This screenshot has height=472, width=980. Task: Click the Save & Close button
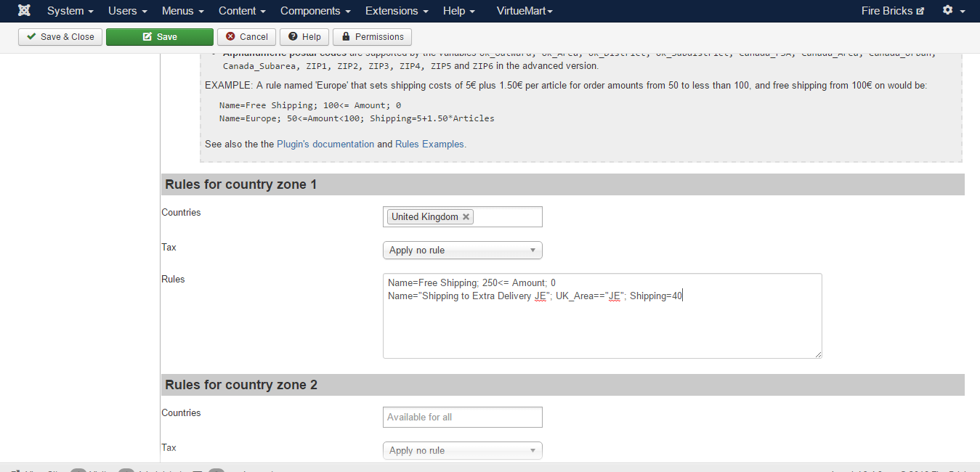pyautogui.click(x=60, y=37)
